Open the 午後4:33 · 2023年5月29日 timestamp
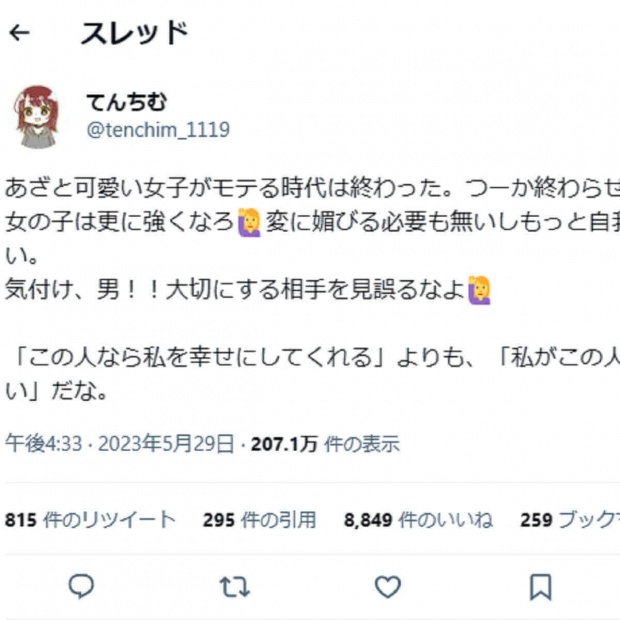620x620 pixels. pos(119,444)
